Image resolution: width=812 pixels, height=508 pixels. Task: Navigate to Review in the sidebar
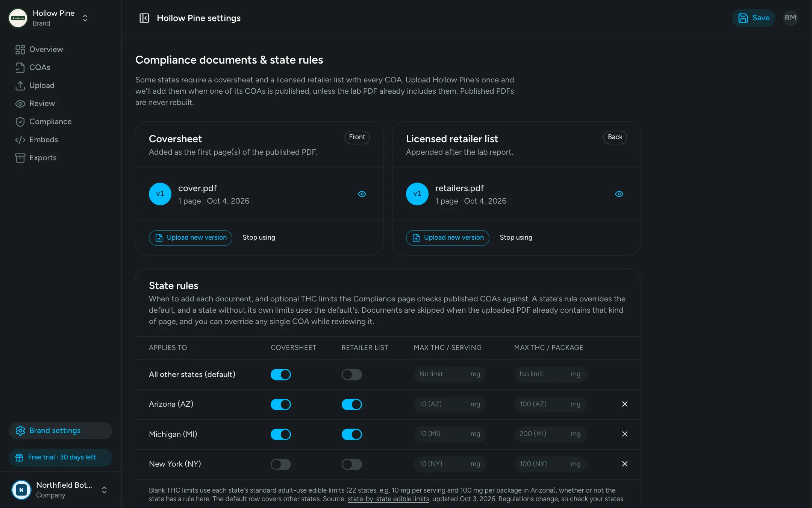(60, 103)
